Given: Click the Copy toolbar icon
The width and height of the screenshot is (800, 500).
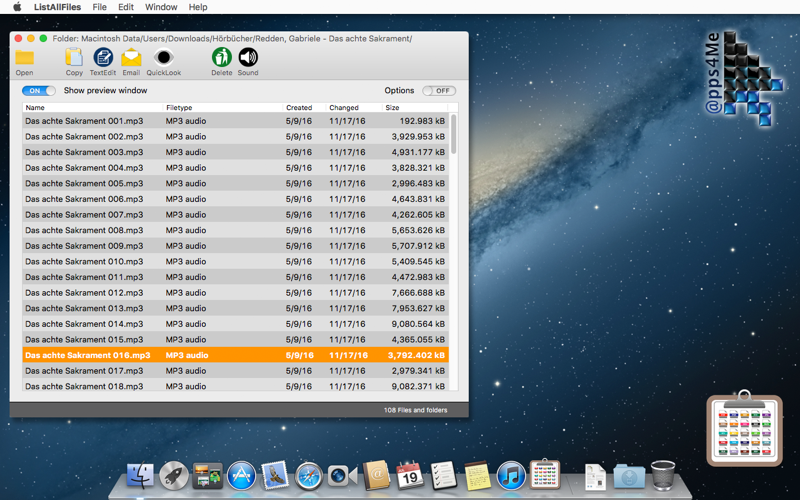Looking at the screenshot, I should point(74,57).
